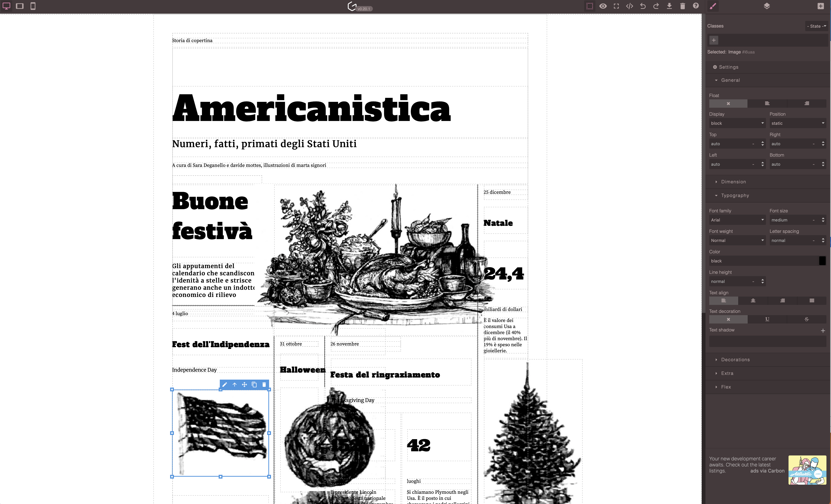This screenshot has height=504, width=831.
Task: Justify text alignment
Action: (x=812, y=301)
